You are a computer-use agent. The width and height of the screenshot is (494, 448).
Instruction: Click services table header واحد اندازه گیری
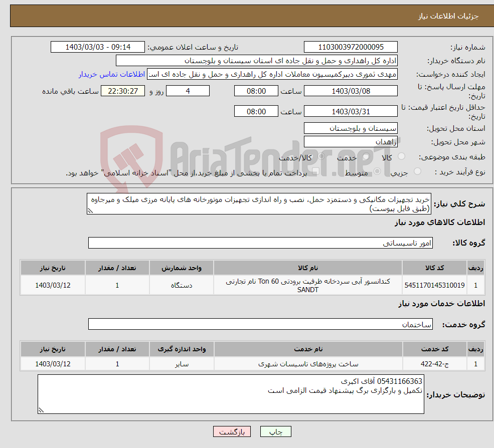click(182, 349)
